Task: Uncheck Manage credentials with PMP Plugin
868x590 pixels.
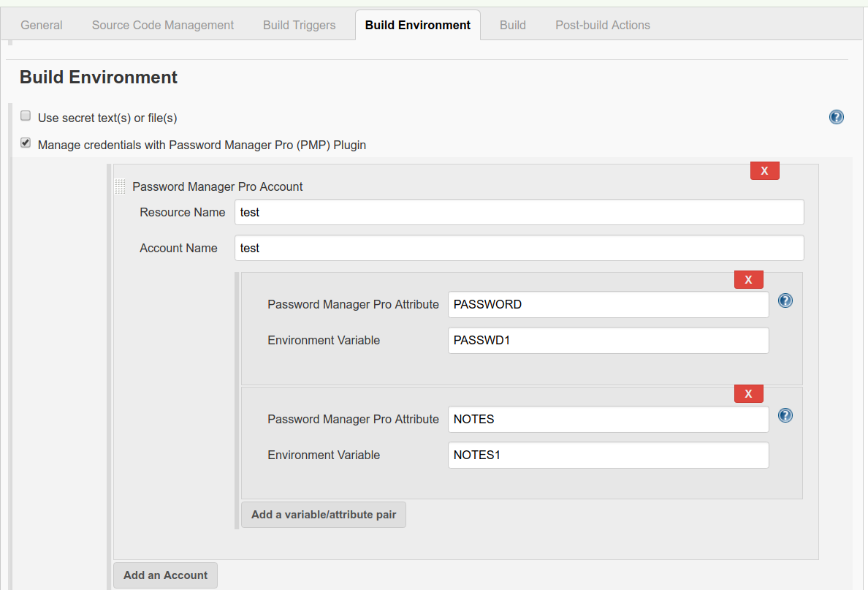Action: [26, 143]
